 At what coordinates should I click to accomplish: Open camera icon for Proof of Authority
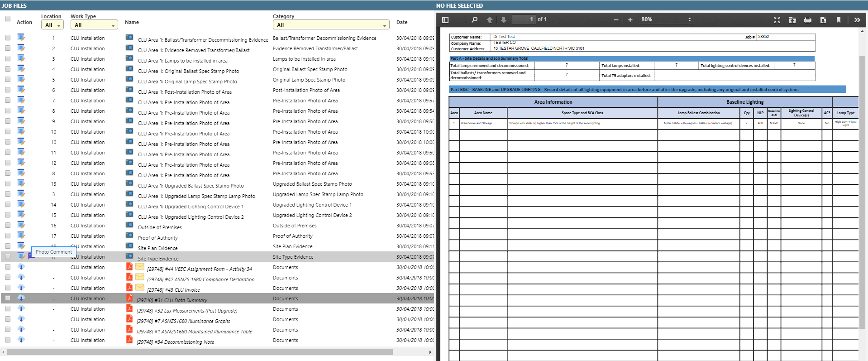pos(129,236)
